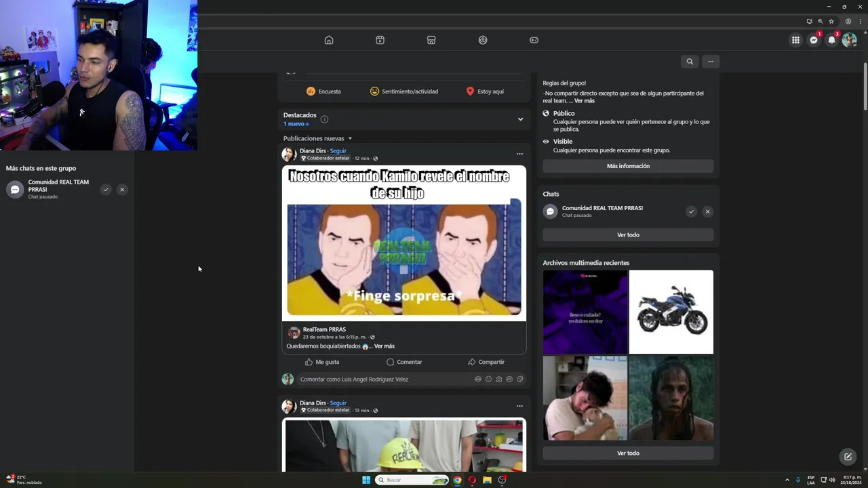Viewport: 868px width, 488px height.
Task: Open the Gaming icon in top navigation
Action: point(534,40)
